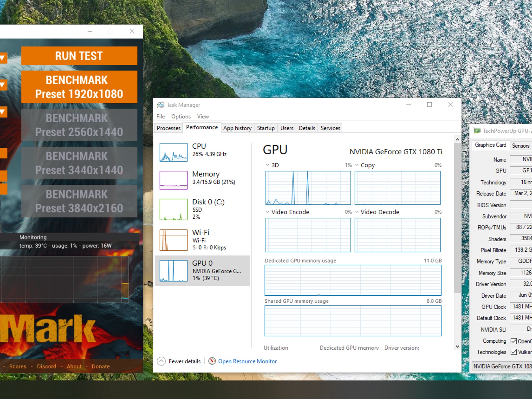This screenshot has width=532, height=399.
Task: Click Task Manager scrollbar down arrow
Action: click(457, 347)
